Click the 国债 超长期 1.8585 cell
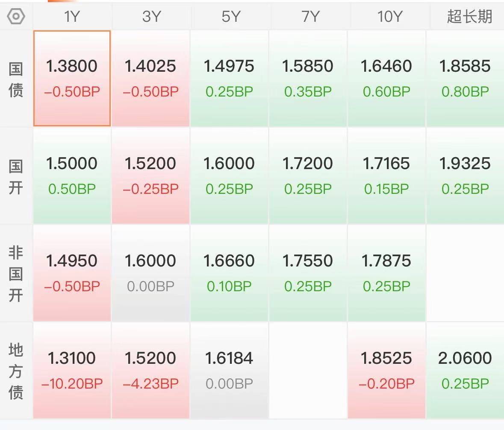The width and height of the screenshot is (504, 430). [465, 79]
